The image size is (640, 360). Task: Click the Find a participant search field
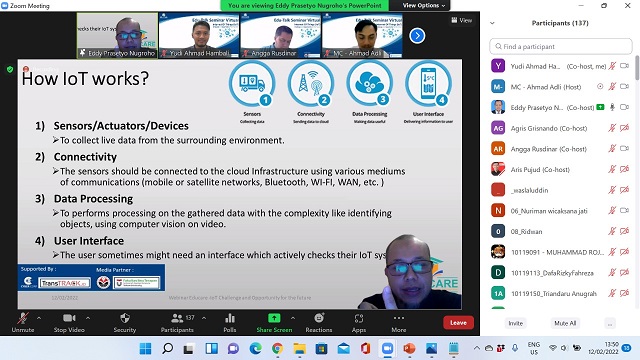pyautogui.click(x=561, y=47)
